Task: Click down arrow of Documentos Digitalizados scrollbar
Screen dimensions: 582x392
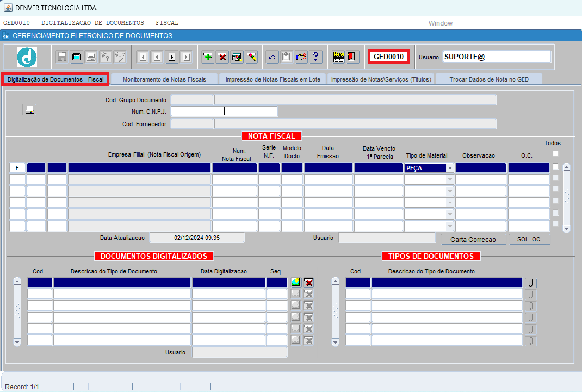Action: pyautogui.click(x=17, y=342)
